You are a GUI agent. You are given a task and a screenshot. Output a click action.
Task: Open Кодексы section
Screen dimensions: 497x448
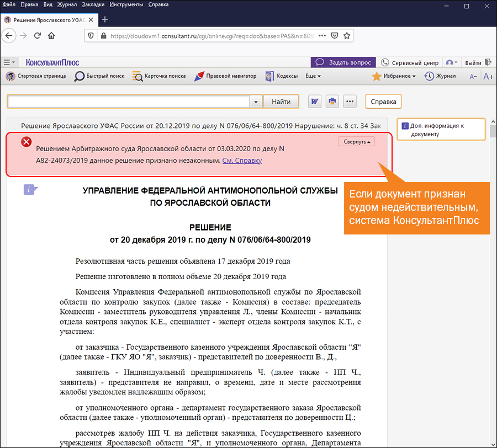pos(281,76)
